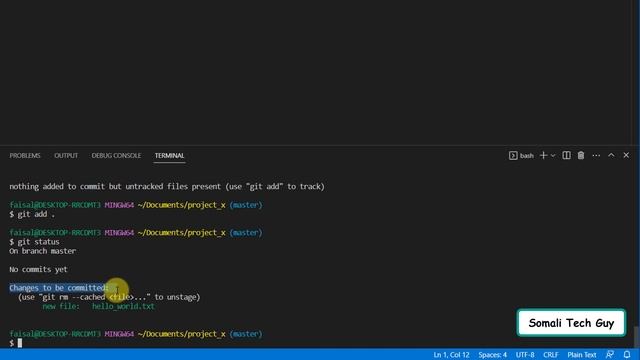This screenshot has width=640, height=360.
Task: Switch to DEBUG CONSOLE tab
Action: point(116,156)
